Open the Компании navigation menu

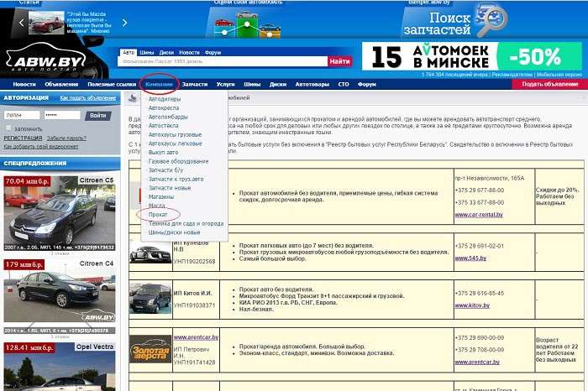click(x=159, y=84)
